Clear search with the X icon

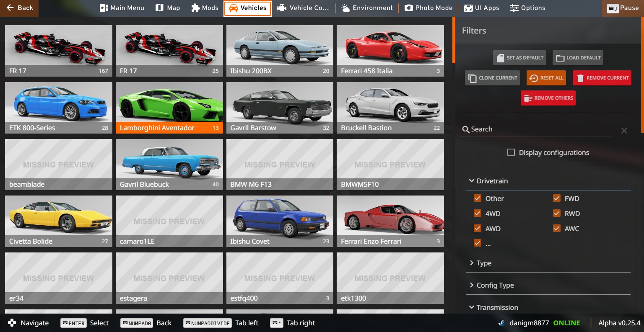pyautogui.click(x=624, y=131)
